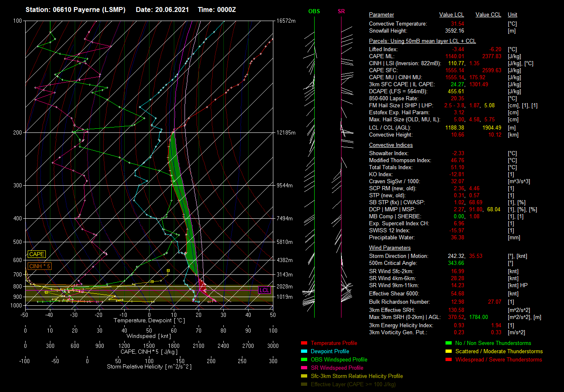Click the Sfc-3km Storm Relative Helicity swatch
Image resolution: width=564 pixels, height=392 pixels.
304,376
